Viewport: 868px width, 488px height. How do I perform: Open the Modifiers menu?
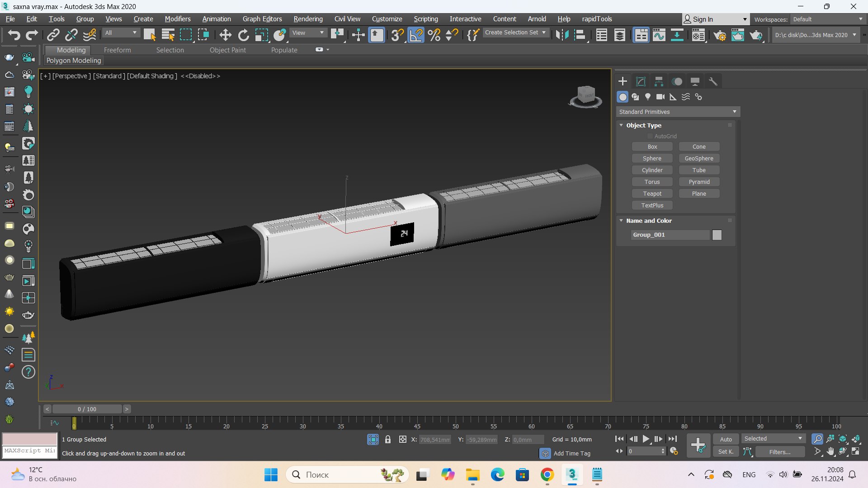(178, 19)
